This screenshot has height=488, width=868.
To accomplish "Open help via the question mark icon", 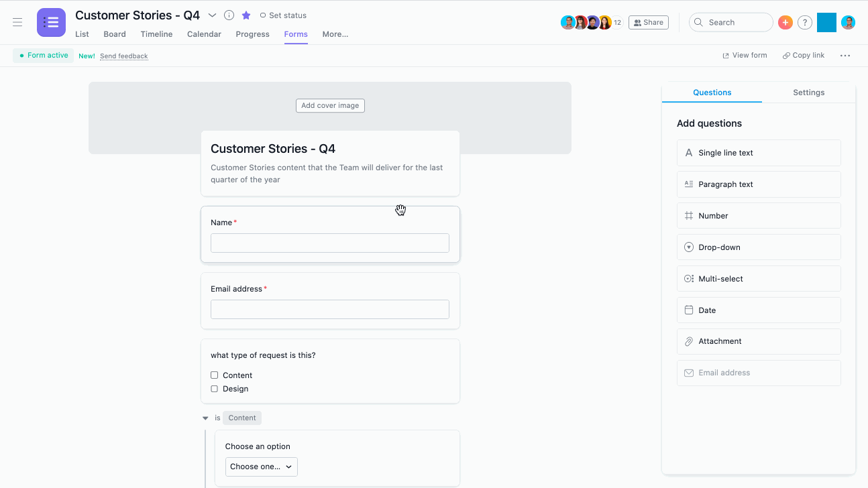I will pos(805,22).
